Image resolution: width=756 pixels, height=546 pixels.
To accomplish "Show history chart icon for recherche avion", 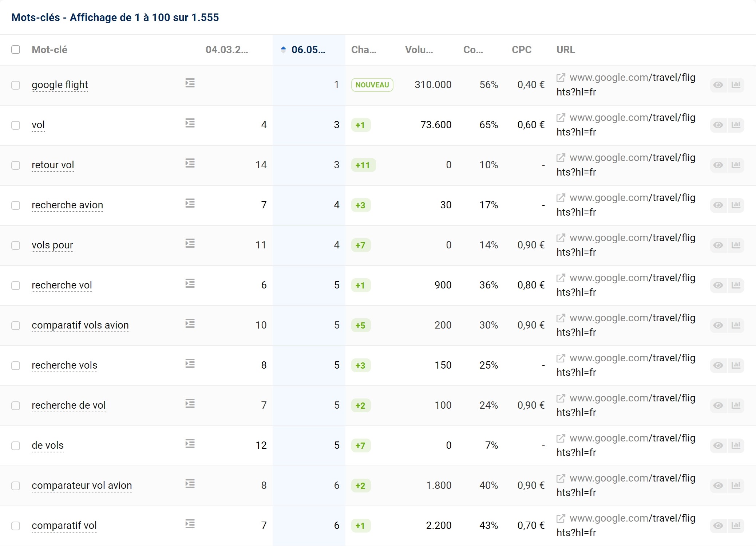I will (x=736, y=205).
